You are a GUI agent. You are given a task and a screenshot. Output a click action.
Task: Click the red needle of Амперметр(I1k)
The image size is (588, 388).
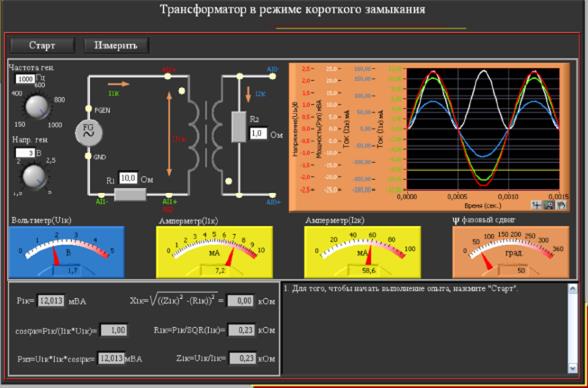click(230, 257)
